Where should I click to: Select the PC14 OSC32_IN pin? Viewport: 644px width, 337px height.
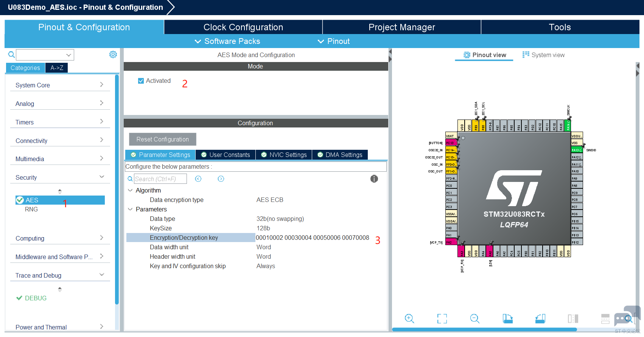click(451, 150)
